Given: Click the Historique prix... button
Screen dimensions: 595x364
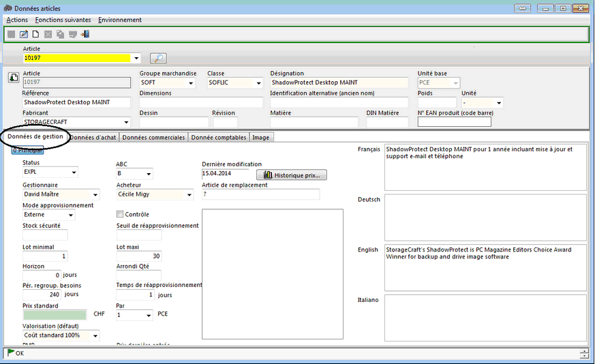Looking at the screenshot, I should point(292,175).
